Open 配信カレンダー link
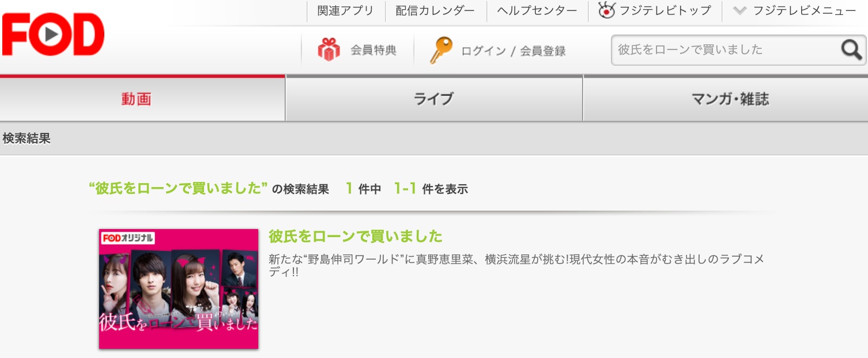Screen dimensions: 868x358 (435, 10)
